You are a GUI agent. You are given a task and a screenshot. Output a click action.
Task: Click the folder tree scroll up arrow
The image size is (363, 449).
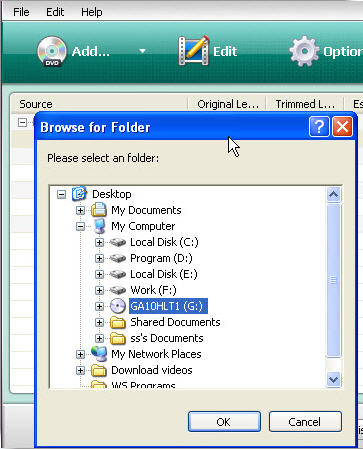[x=334, y=195]
